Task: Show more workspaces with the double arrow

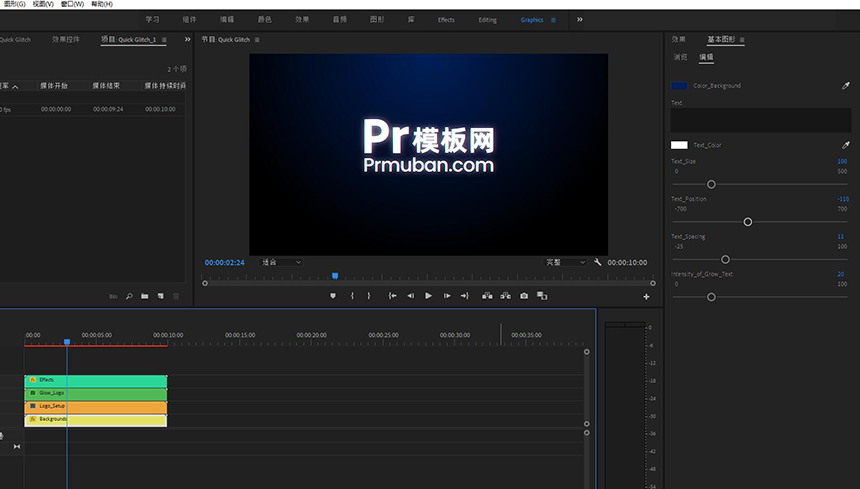Action: point(580,20)
